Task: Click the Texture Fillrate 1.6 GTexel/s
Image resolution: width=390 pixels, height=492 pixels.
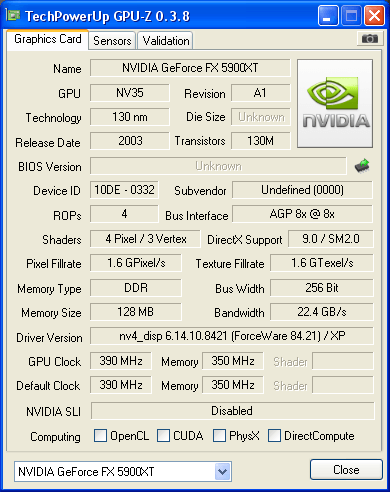Action: [322, 263]
